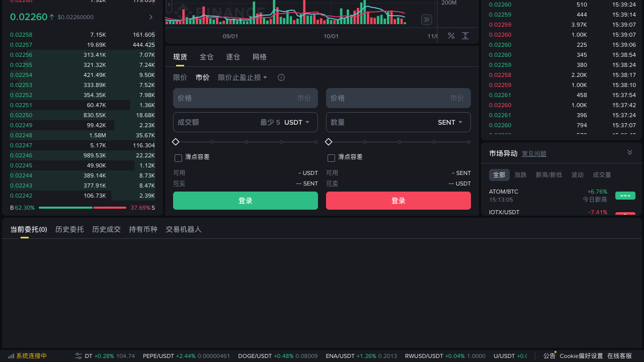Open the 交易机器人 tab

point(184,229)
